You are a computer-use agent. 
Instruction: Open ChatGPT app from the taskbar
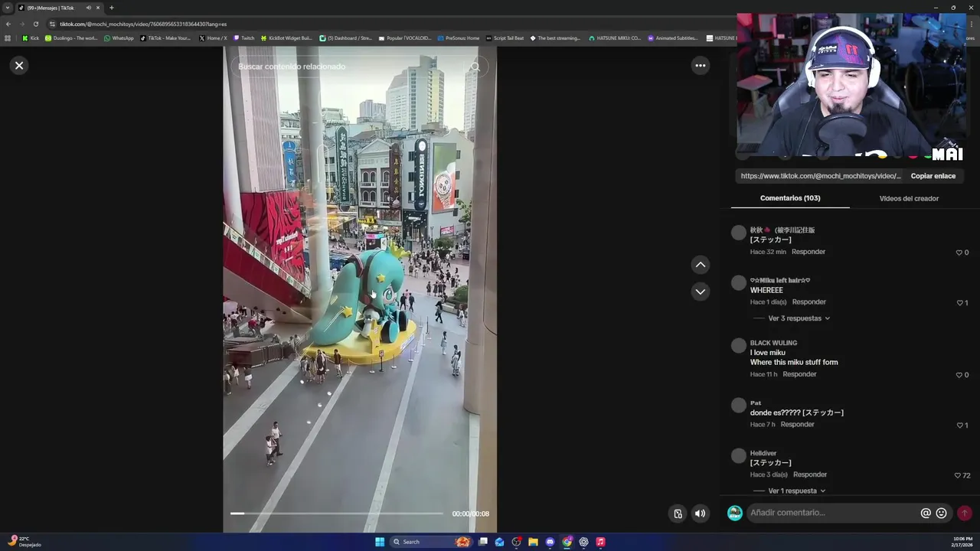pyautogui.click(x=583, y=542)
